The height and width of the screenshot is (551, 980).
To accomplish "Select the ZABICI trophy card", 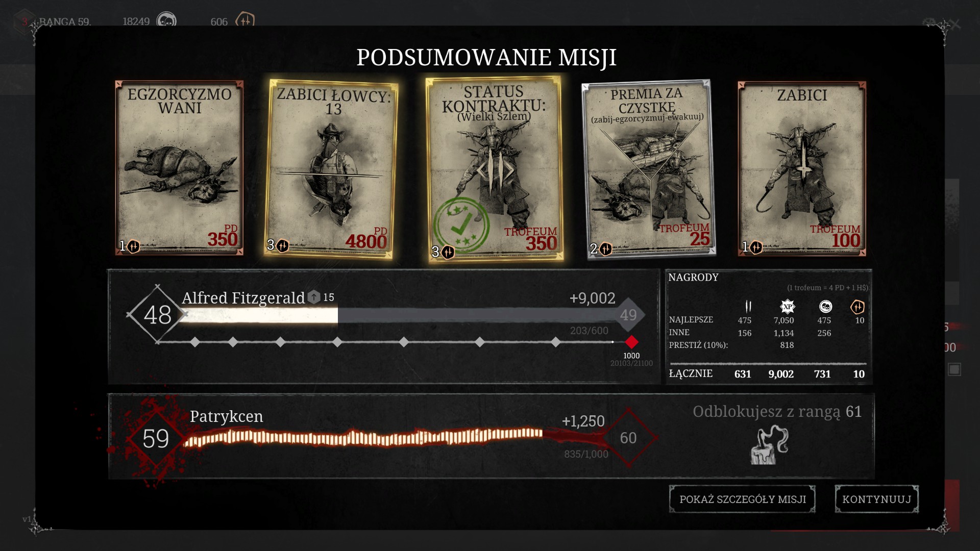I will click(802, 168).
